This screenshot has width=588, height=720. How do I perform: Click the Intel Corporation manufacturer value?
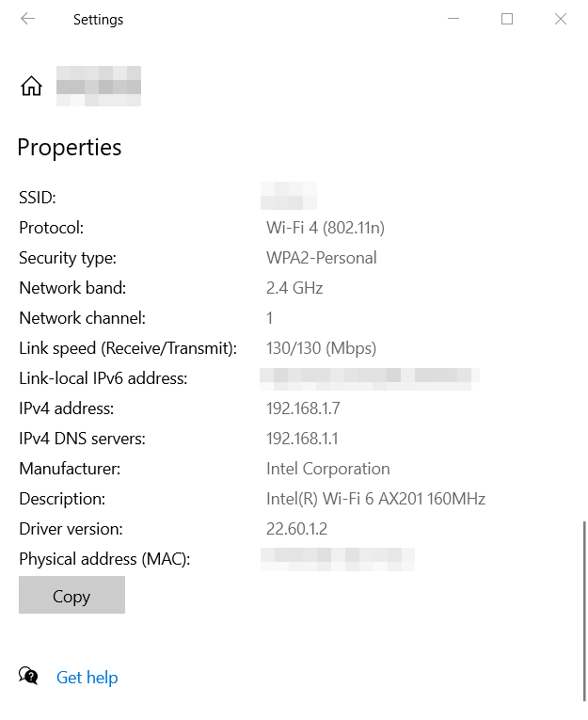(328, 469)
